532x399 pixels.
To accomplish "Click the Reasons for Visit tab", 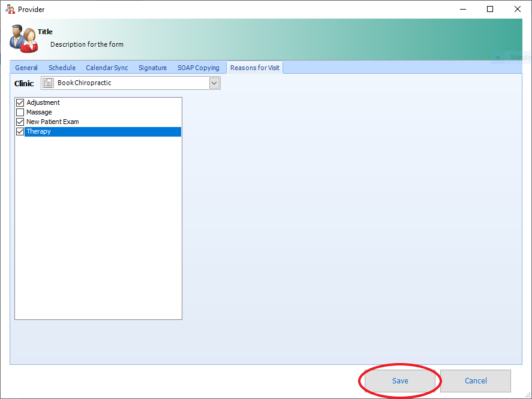I will (x=254, y=68).
